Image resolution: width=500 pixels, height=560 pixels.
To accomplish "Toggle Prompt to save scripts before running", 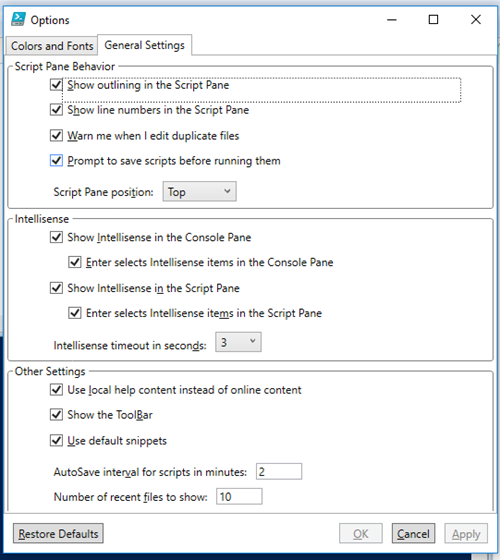I will [56, 161].
